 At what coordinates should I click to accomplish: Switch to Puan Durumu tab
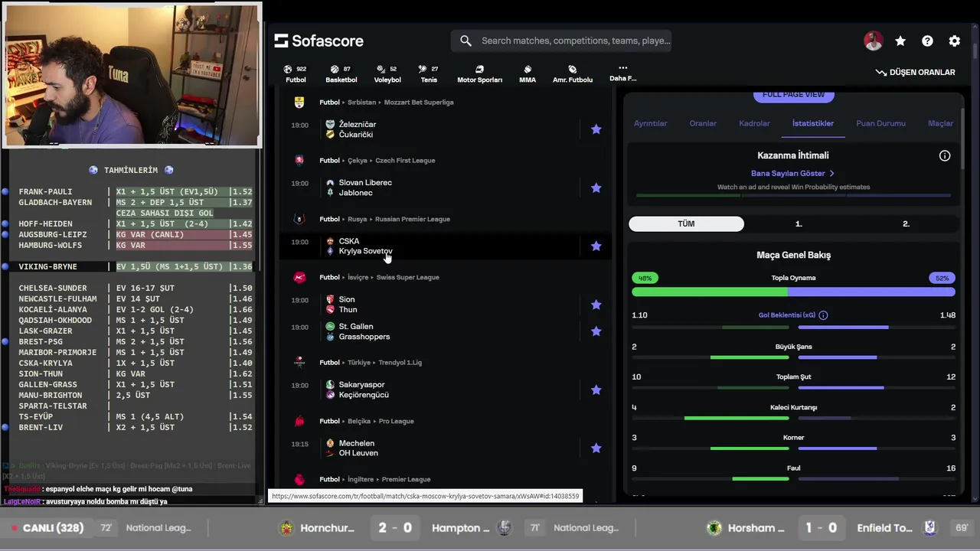[880, 123]
